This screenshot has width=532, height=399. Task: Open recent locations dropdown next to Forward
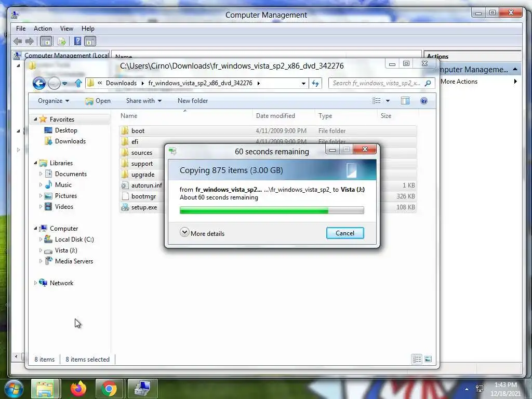64,84
